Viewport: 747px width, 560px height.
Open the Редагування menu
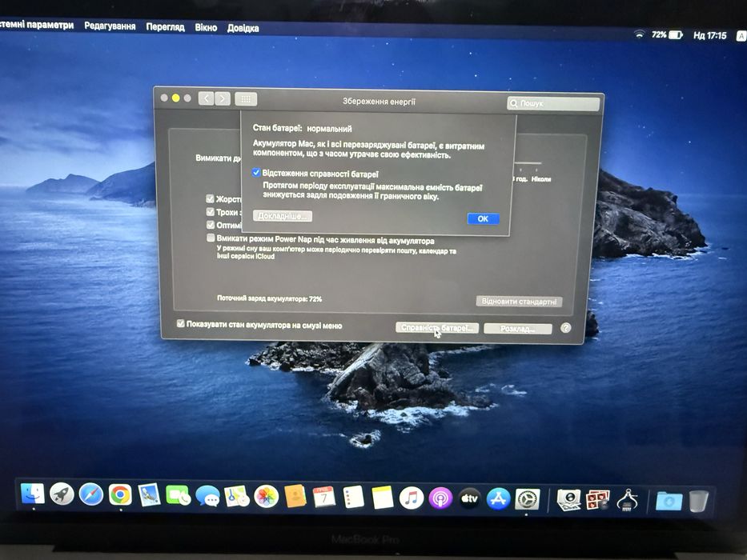[110, 26]
